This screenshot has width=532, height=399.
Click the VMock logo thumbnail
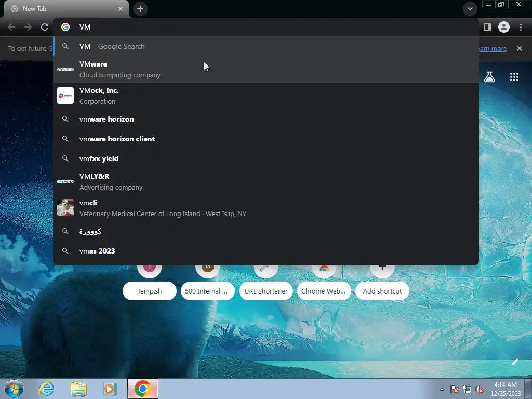click(x=65, y=96)
